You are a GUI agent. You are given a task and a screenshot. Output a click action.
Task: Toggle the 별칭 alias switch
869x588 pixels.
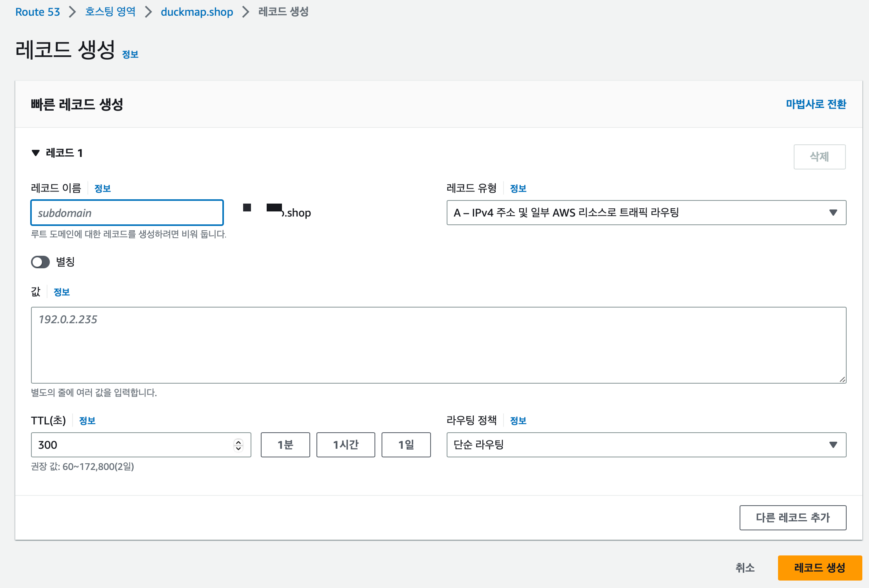(x=40, y=262)
